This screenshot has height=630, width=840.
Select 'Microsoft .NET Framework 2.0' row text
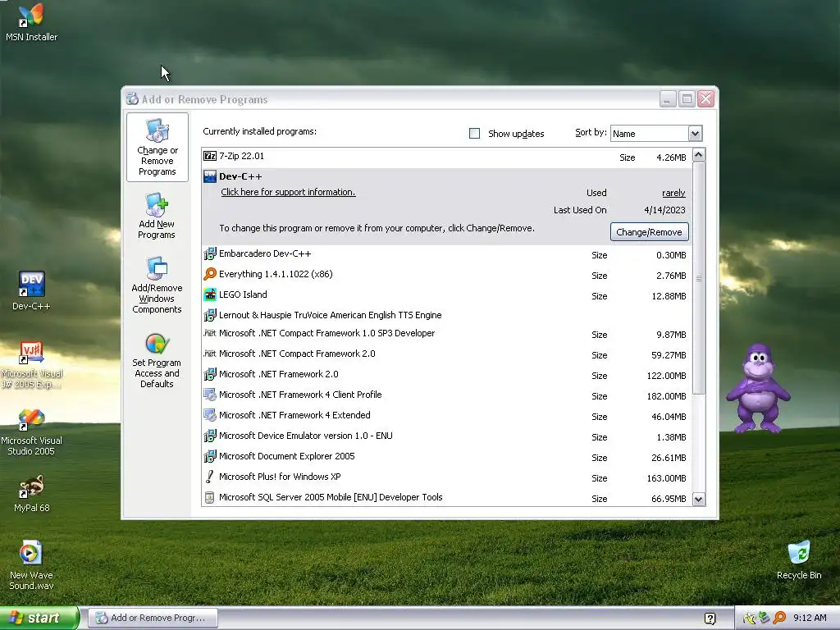(x=279, y=374)
